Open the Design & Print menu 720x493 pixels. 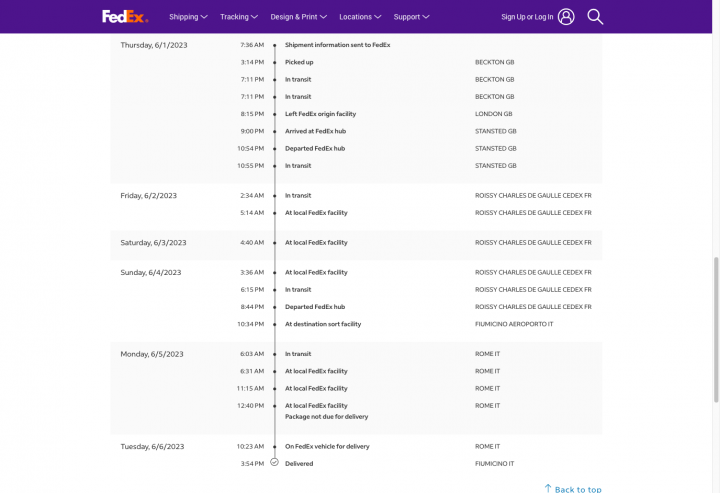299,17
